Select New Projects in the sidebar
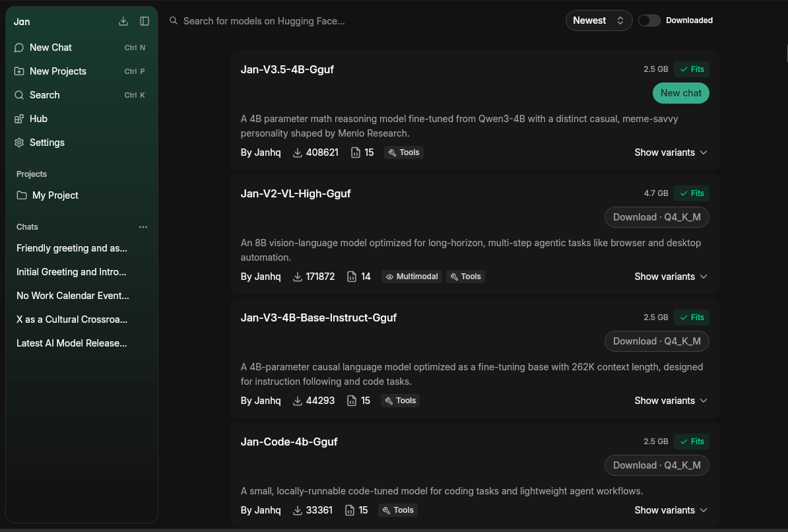Viewport: 788px width, 532px height. [82, 71]
